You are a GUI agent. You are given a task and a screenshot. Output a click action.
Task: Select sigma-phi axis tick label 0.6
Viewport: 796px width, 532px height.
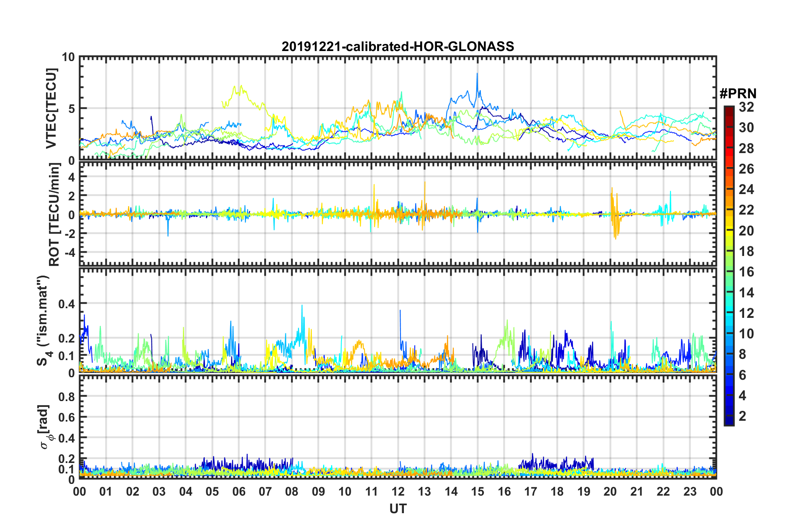click(x=67, y=417)
